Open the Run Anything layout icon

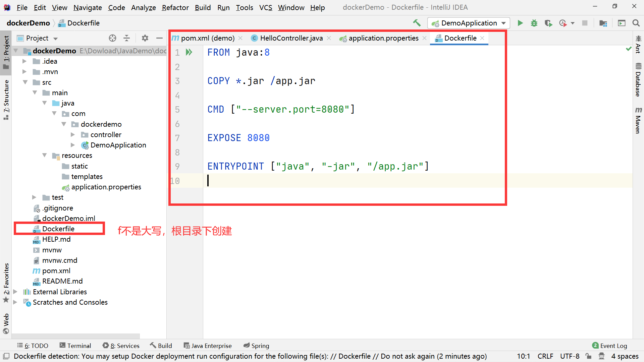pos(622,23)
